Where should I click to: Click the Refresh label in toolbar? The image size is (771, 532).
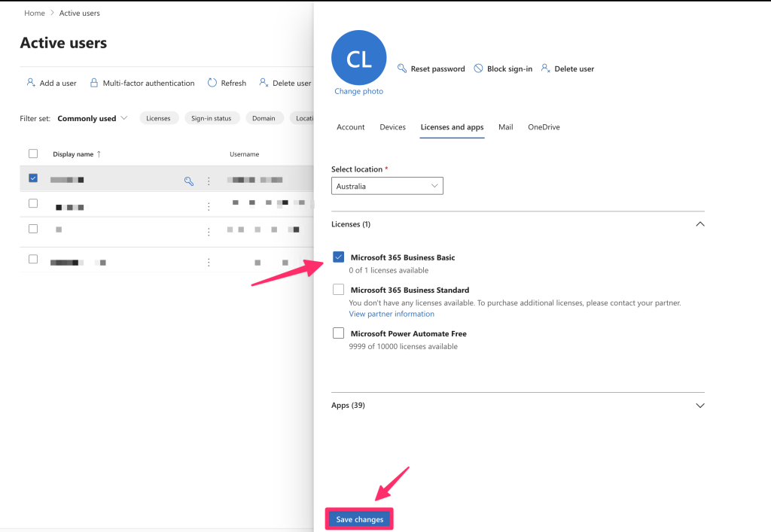pos(233,83)
